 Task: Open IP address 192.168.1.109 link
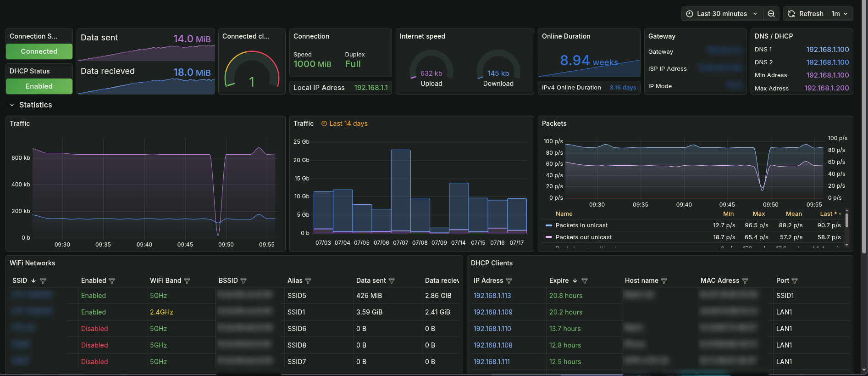(493, 312)
